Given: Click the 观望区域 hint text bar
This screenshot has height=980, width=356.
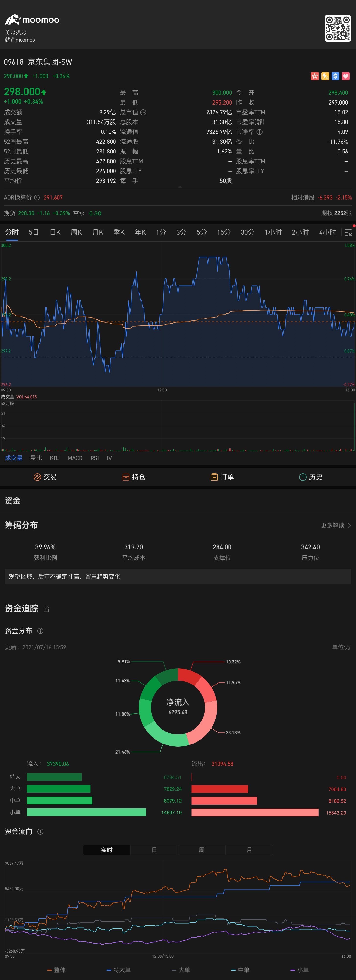Looking at the screenshot, I should 178,576.
